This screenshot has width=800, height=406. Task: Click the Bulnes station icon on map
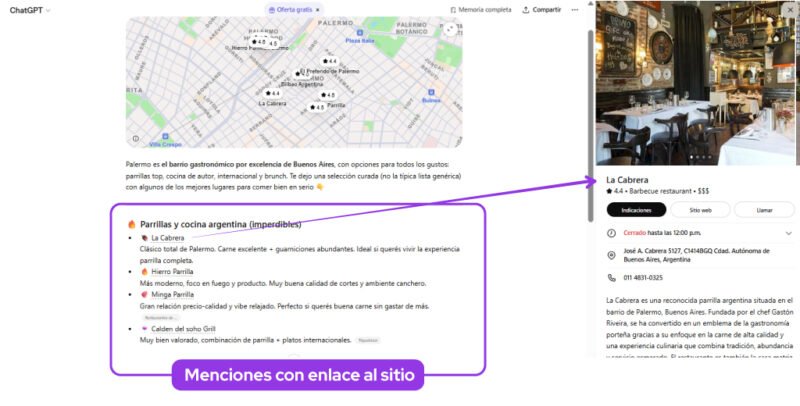(431, 92)
